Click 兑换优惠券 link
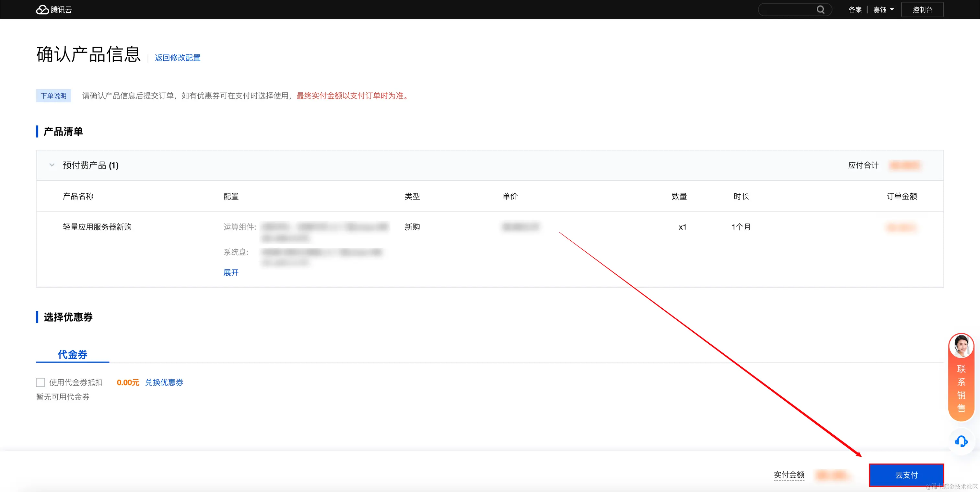Image resolution: width=980 pixels, height=492 pixels. (x=164, y=382)
